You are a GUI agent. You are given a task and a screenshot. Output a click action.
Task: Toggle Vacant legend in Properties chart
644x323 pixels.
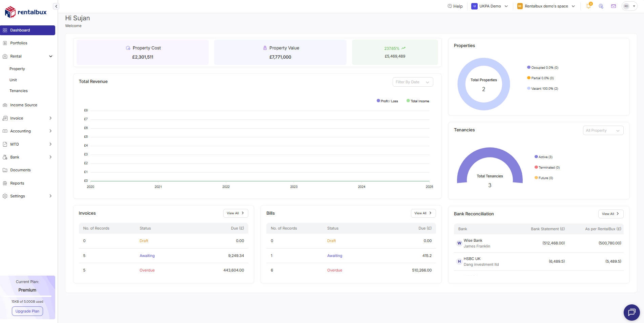click(542, 89)
